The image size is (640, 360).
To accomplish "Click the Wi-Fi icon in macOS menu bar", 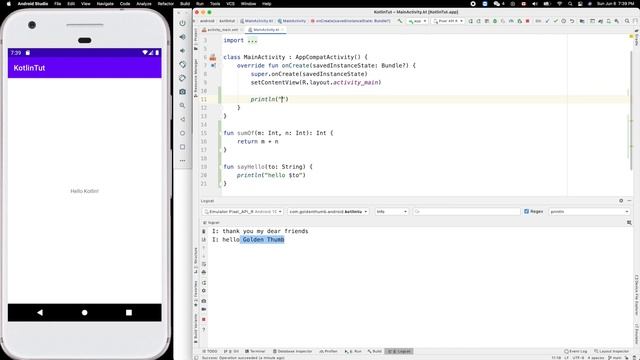I will point(559,4).
